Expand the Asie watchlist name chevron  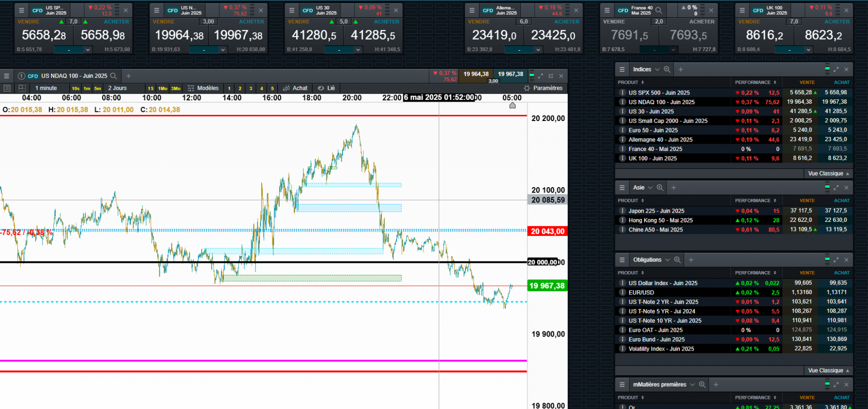pos(650,188)
